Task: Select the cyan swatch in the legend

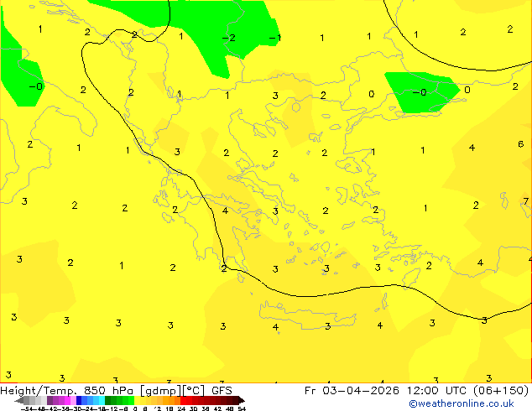Action: point(102,400)
